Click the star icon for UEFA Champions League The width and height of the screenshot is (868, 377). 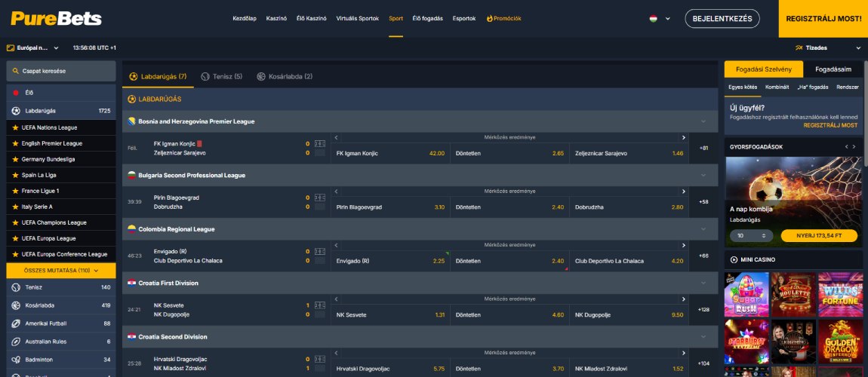coord(16,222)
